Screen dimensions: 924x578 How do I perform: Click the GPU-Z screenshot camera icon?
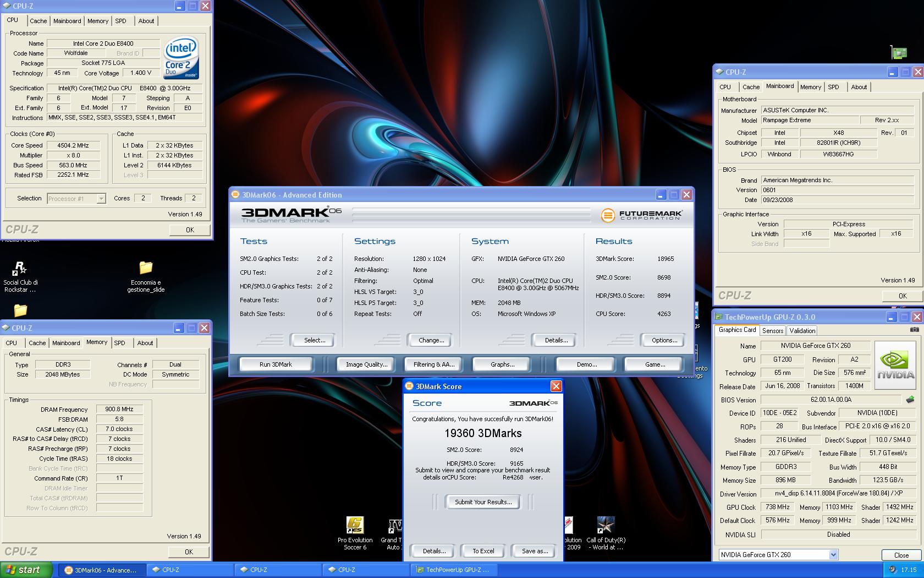click(914, 330)
